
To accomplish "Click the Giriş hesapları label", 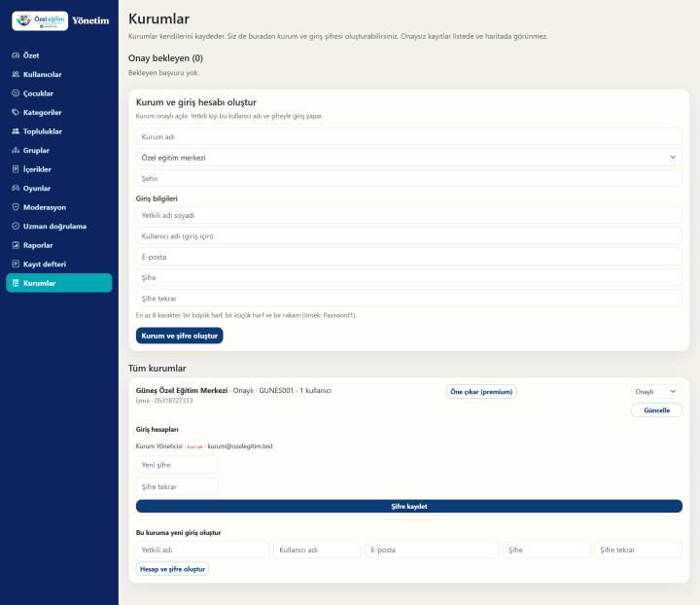I will click(x=157, y=429).
